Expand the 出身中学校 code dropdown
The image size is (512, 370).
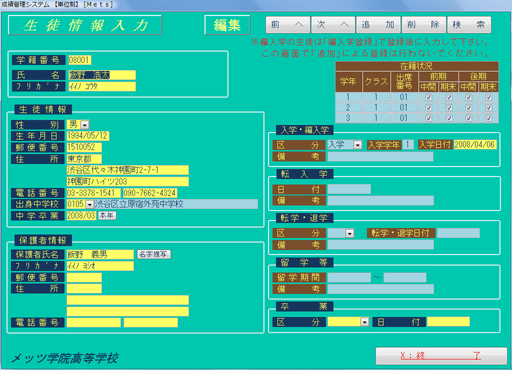89,204
